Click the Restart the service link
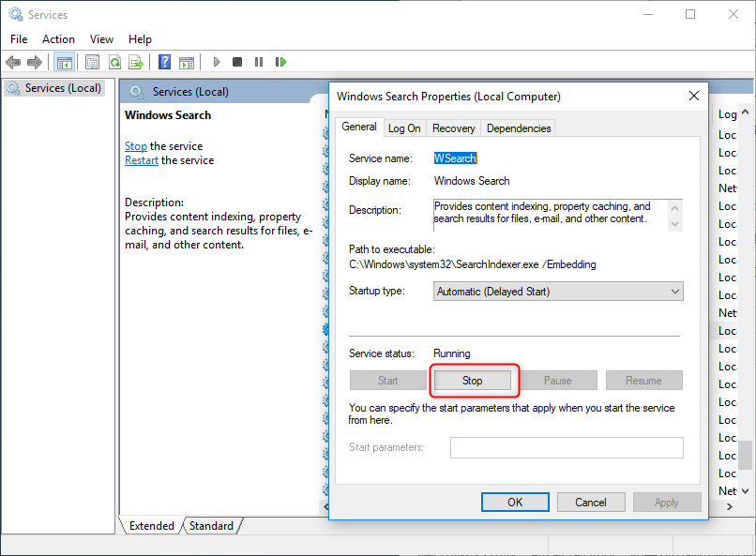Screen dimensions: 756x556 [141, 160]
